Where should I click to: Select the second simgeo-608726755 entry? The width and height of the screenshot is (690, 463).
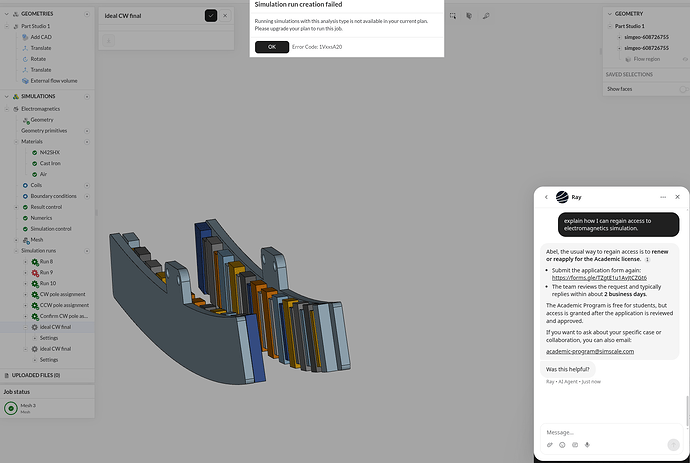click(x=646, y=48)
